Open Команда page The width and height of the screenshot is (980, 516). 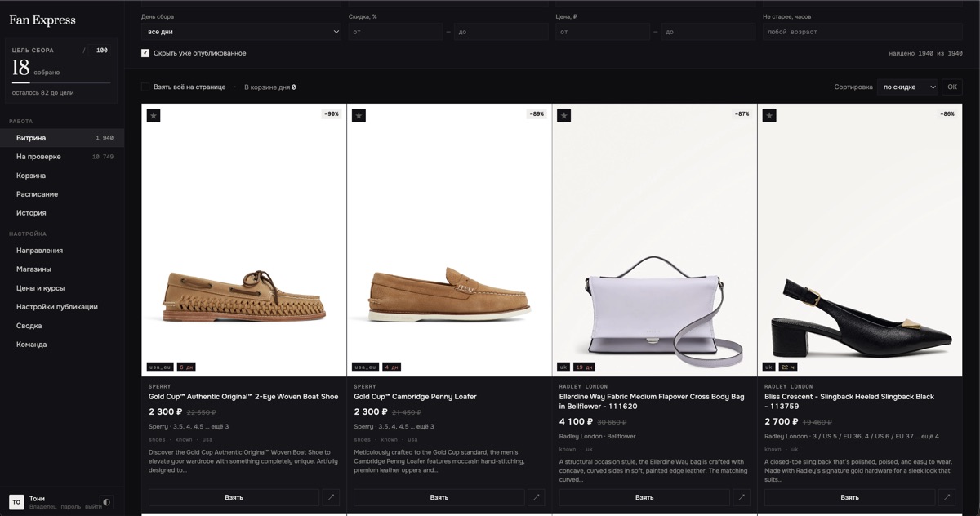(x=62, y=345)
